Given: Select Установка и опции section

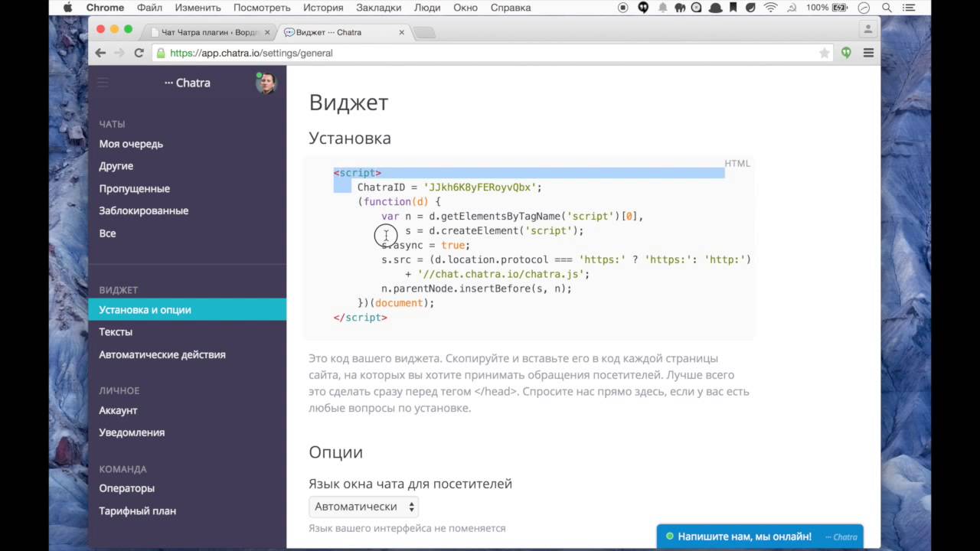Looking at the screenshot, I should [x=188, y=310].
